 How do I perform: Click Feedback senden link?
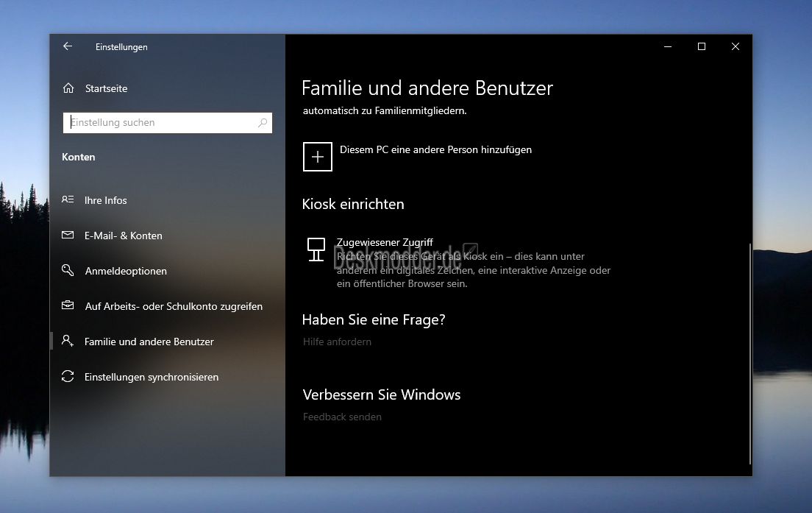tap(342, 417)
